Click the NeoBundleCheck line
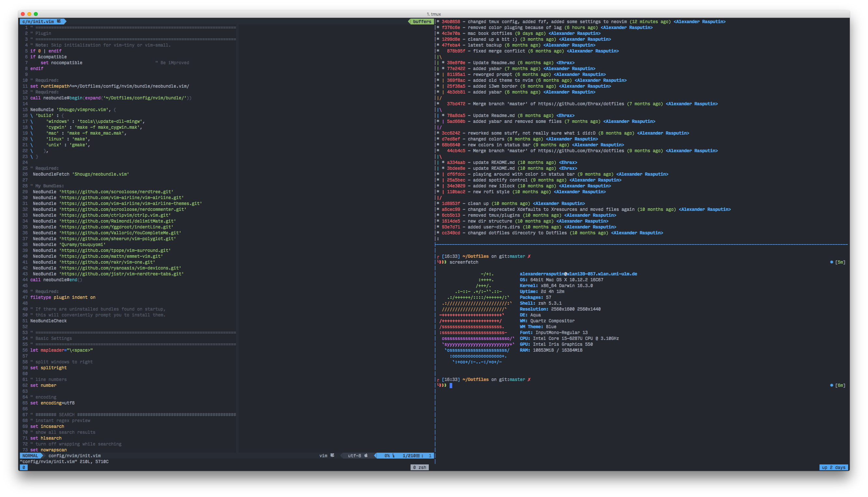Screen dimensions: 868x497 tap(49, 321)
